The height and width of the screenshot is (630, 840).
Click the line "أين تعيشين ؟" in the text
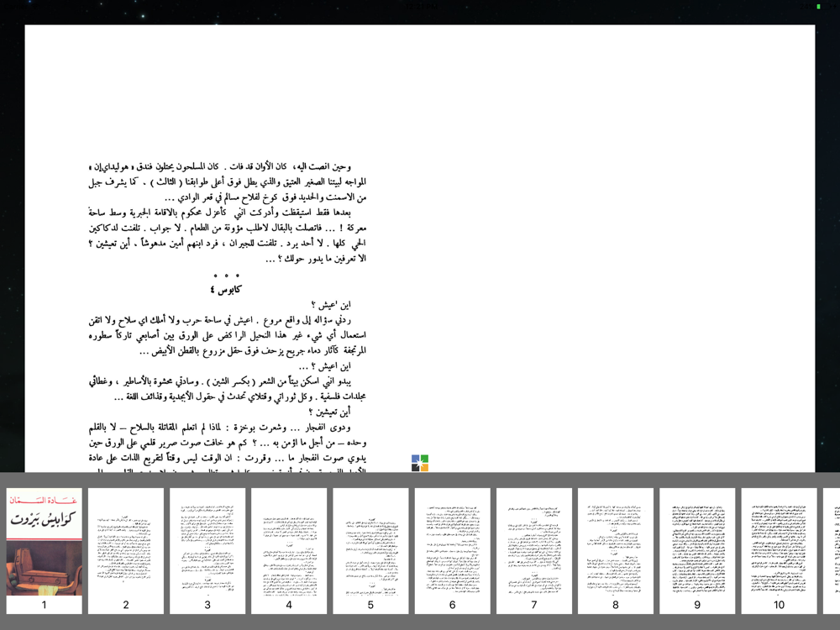[x=330, y=412]
